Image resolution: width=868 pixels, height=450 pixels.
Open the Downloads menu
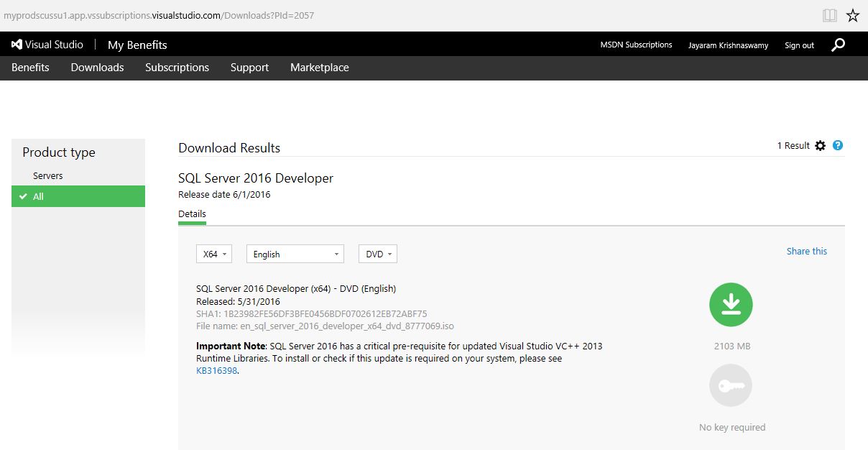[x=97, y=68]
